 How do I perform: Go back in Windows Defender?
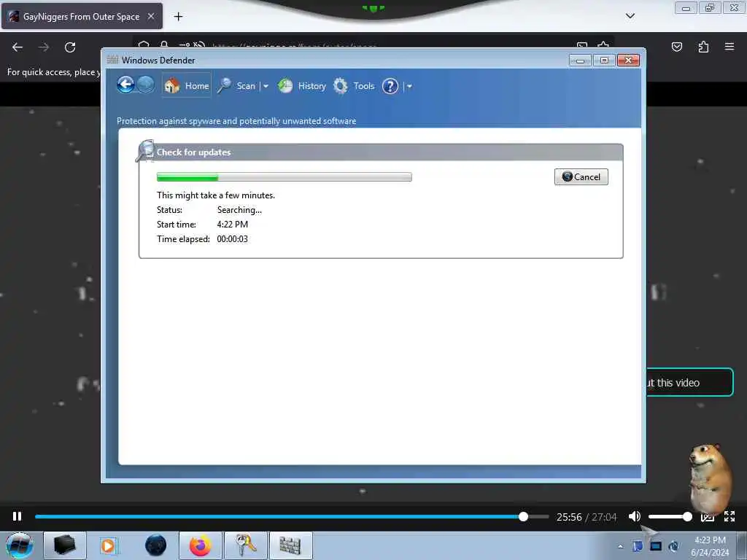125,85
